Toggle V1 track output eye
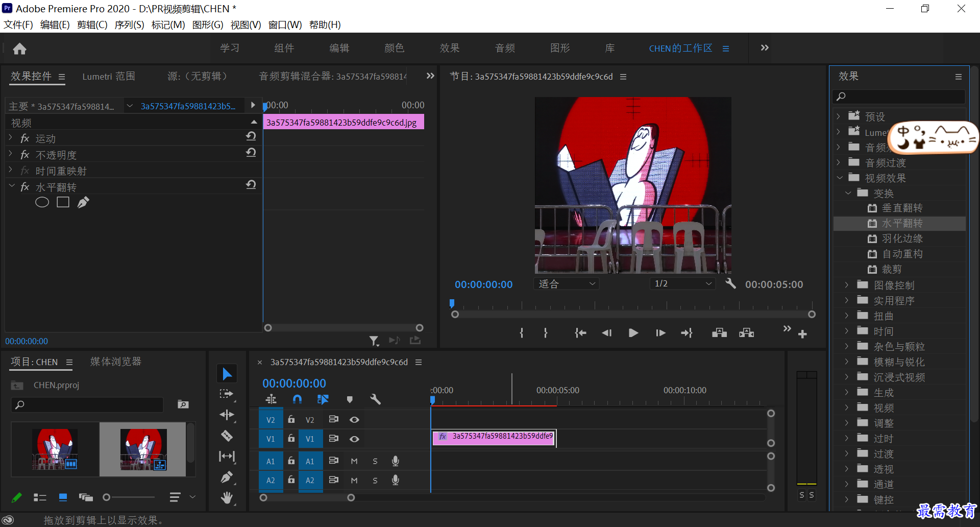980x527 pixels. (354, 439)
